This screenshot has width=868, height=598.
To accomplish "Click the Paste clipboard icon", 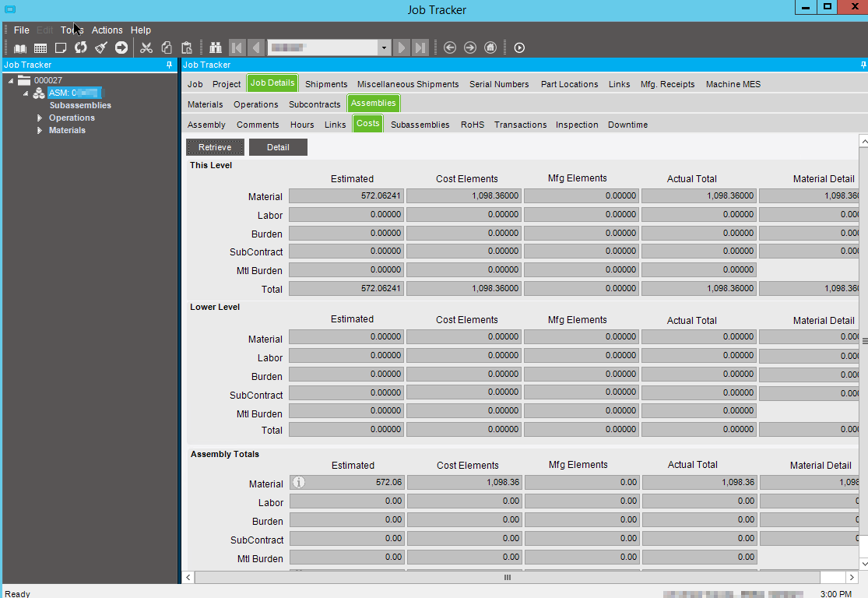I will pyautogui.click(x=187, y=47).
